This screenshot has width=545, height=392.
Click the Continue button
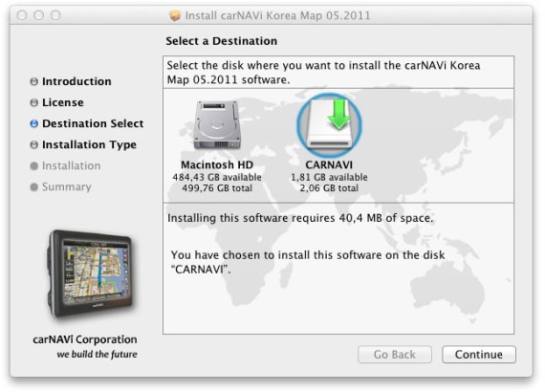pos(479,355)
